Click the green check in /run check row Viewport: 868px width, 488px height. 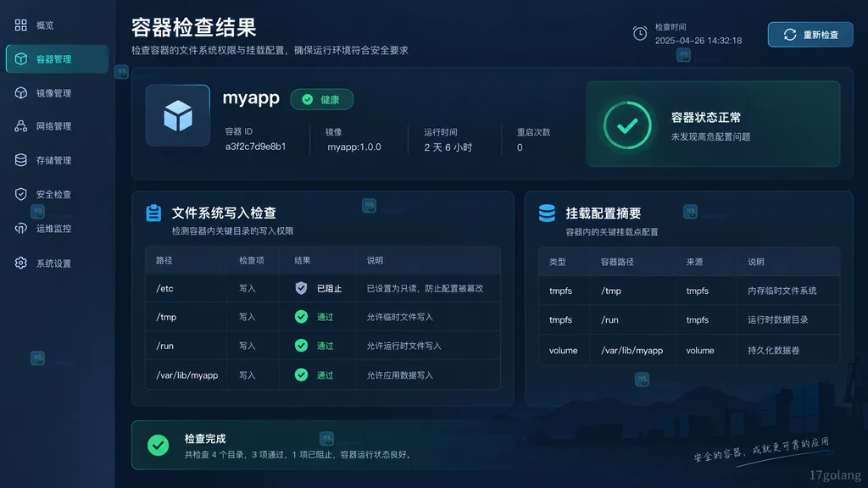coord(301,346)
